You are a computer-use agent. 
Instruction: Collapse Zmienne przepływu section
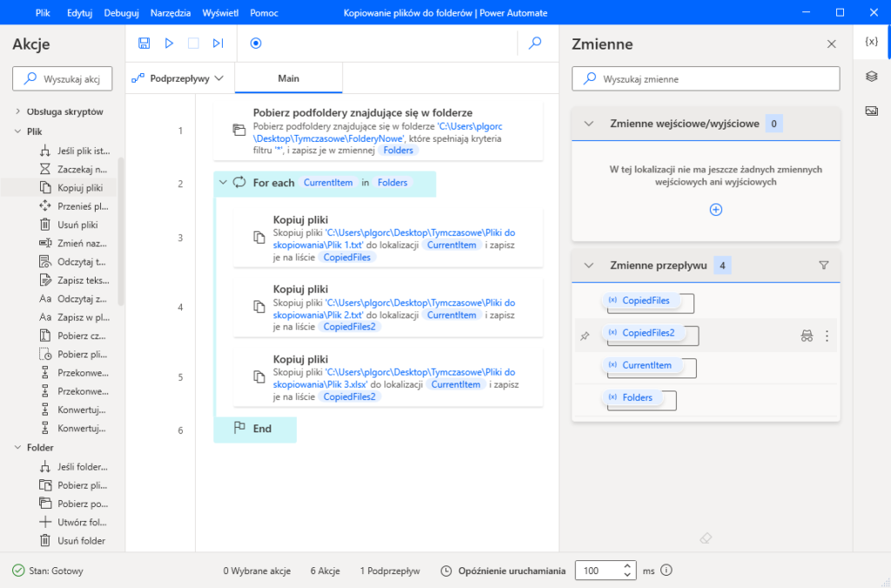[x=589, y=266]
